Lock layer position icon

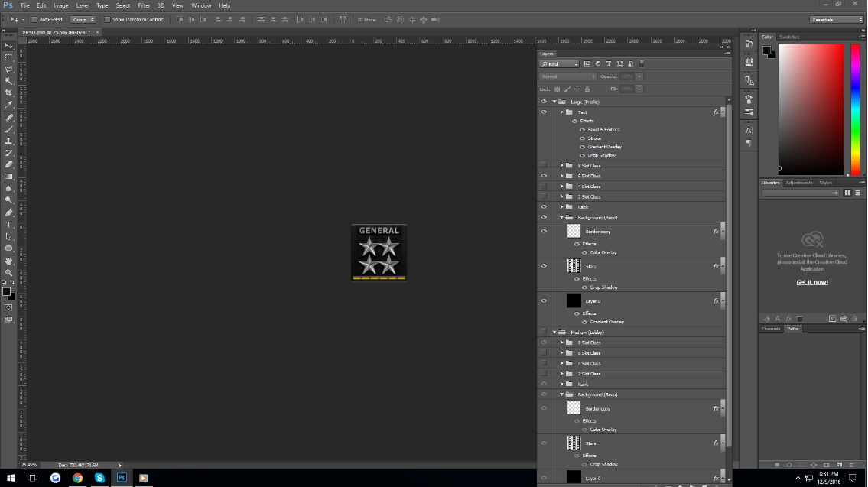[577, 89]
